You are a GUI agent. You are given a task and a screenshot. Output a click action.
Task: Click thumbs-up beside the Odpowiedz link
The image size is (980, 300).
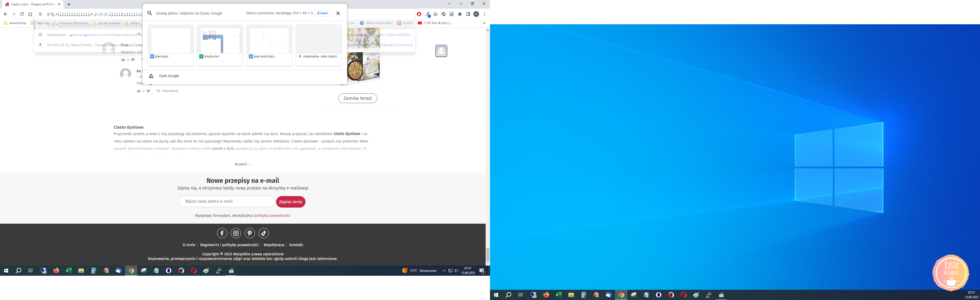point(139,91)
